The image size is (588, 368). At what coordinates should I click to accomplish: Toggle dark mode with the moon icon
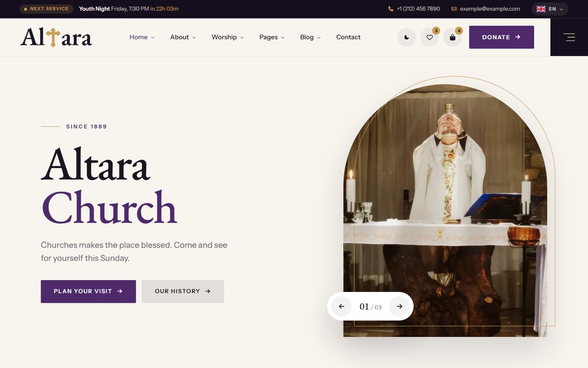tap(407, 37)
